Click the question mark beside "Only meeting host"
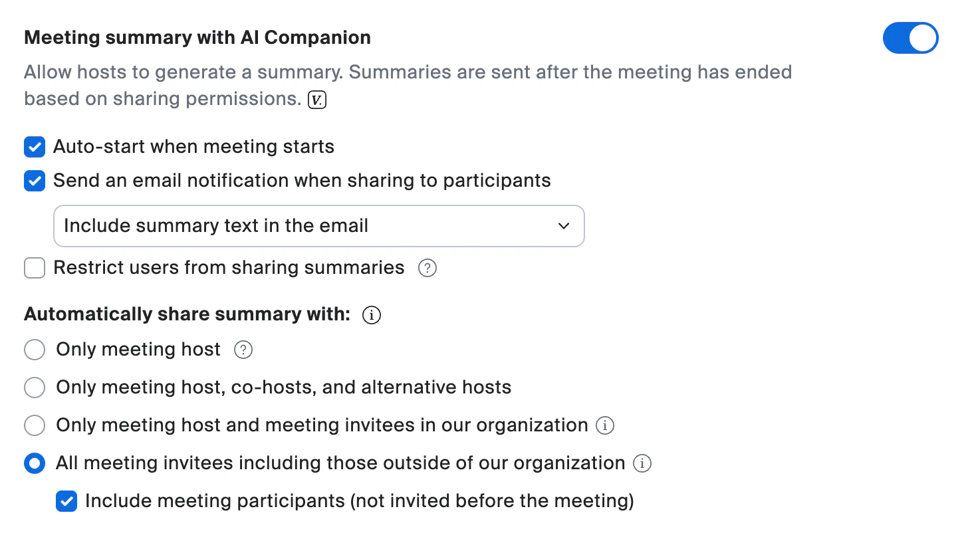This screenshot has height=553, width=980. [243, 349]
